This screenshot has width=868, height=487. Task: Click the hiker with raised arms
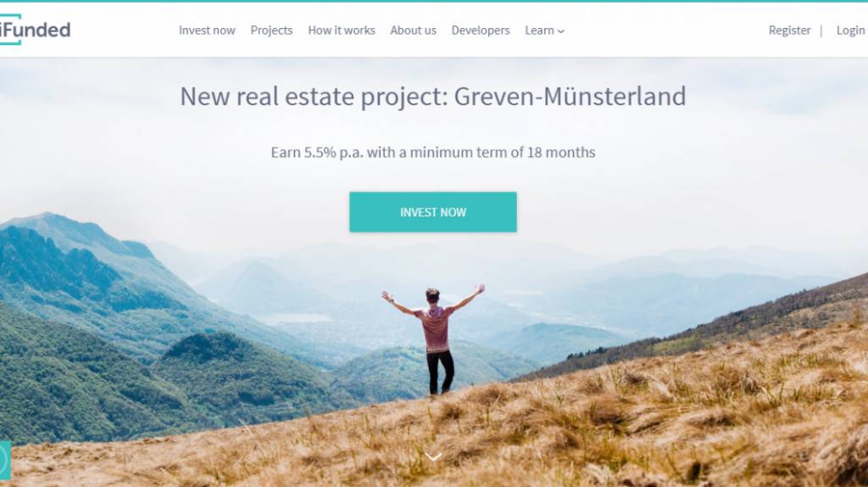tap(434, 339)
